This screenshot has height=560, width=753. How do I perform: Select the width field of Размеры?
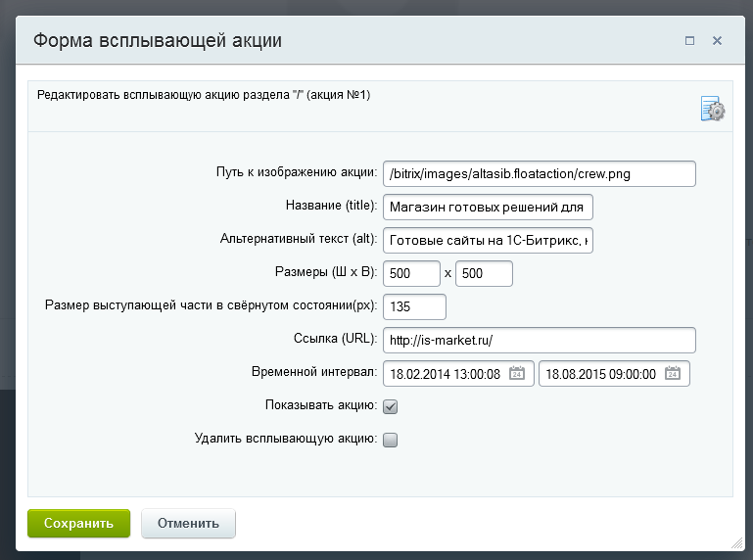(x=411, y=274)
